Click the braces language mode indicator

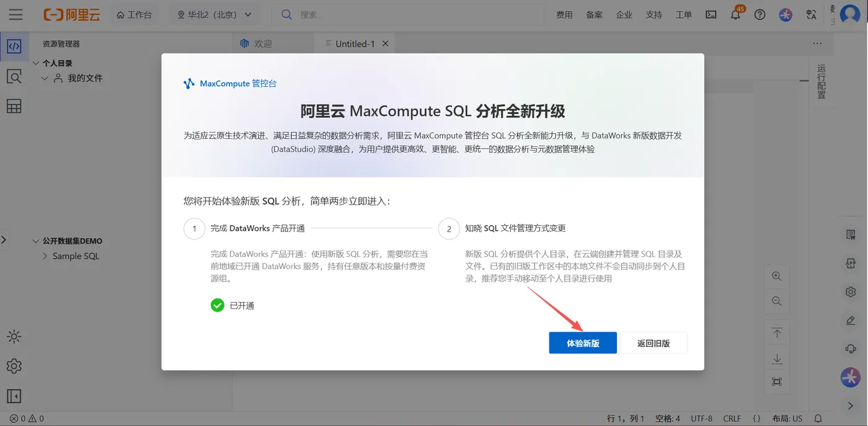pos(756,419)
